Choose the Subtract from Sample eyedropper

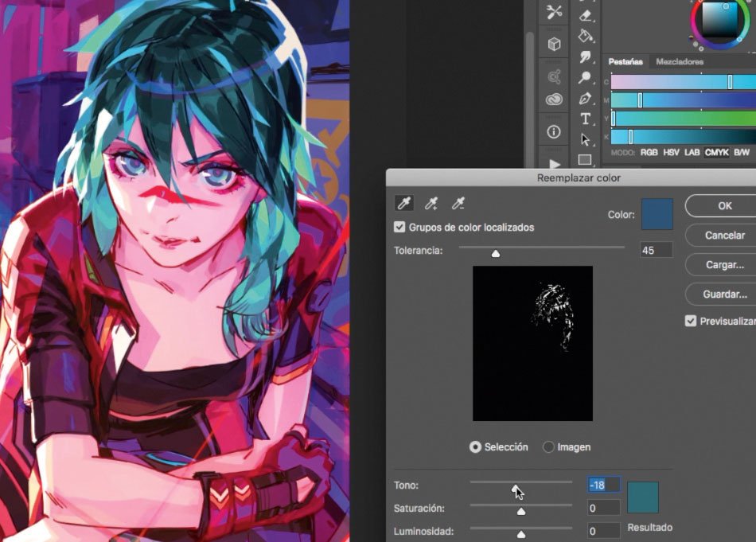click(x=458, y=204)
